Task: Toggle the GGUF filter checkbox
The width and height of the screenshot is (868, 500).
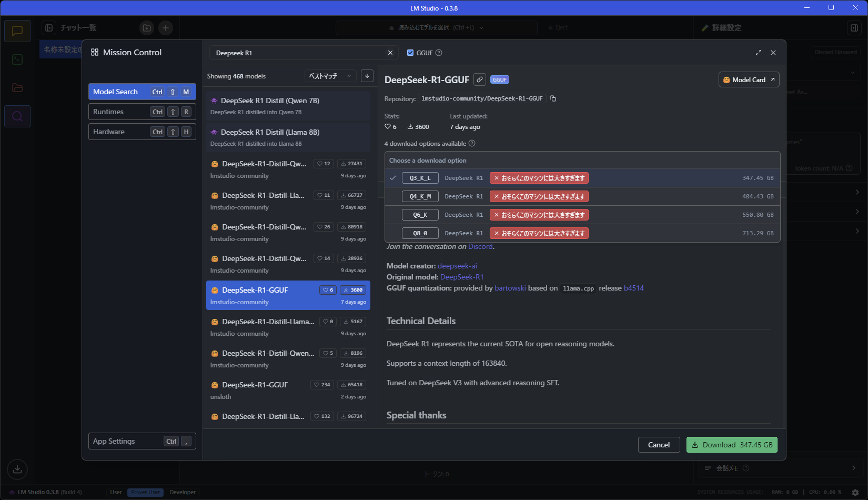Action: pos(410,53)
